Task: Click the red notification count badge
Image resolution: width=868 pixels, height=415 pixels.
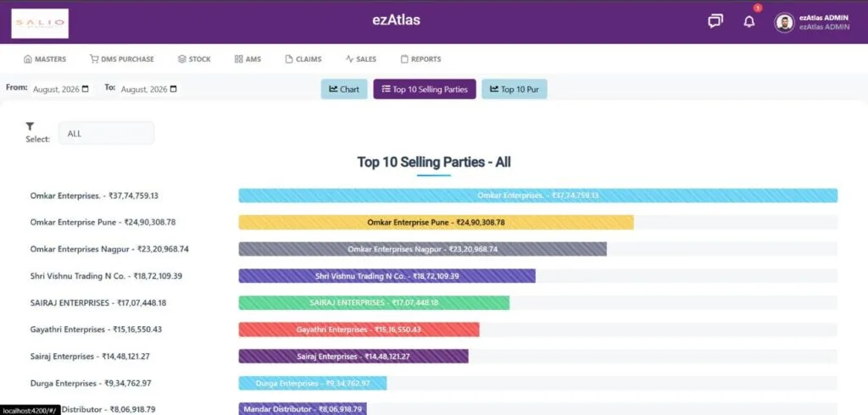Action: [758, 8]
